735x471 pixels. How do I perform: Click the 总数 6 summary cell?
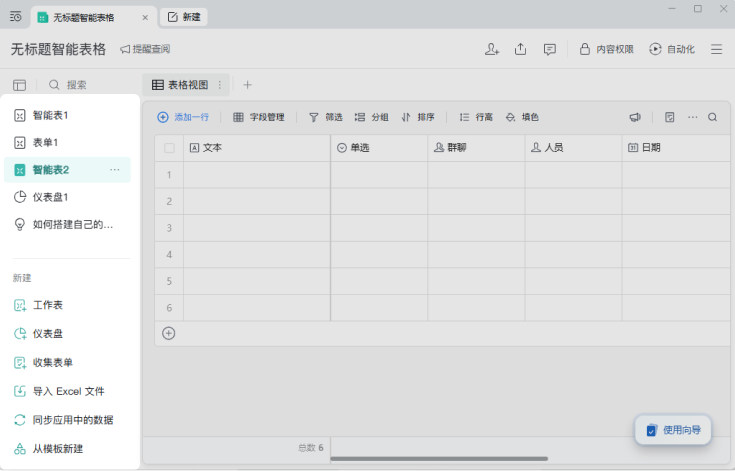click(x=311, y=448)
